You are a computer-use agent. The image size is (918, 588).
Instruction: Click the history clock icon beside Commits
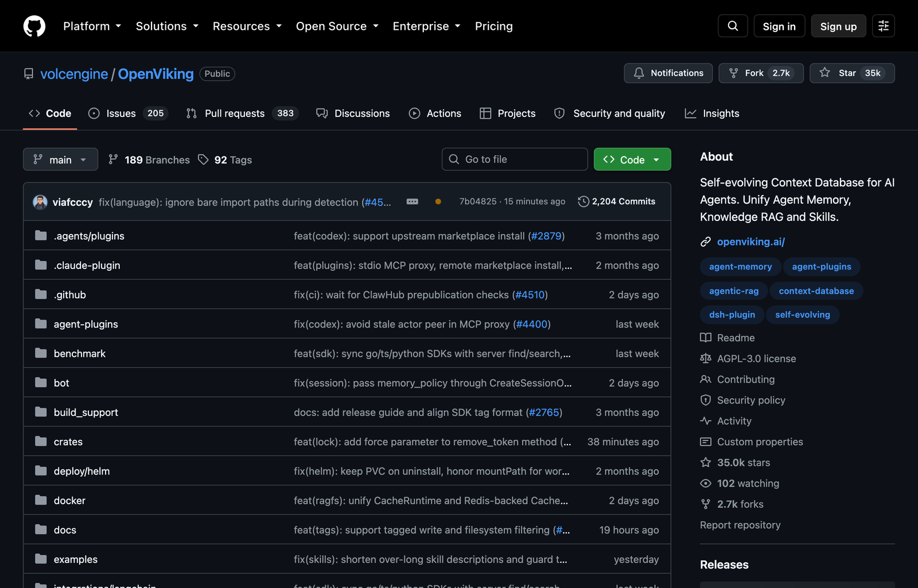[x=584, y=201]
